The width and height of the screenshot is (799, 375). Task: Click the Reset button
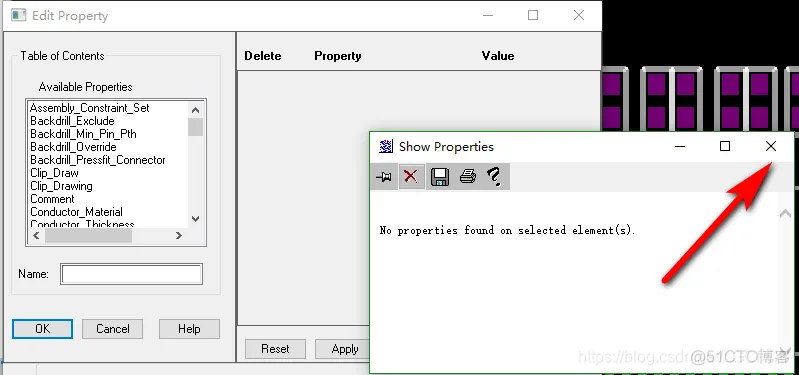[x=275, y=349]
